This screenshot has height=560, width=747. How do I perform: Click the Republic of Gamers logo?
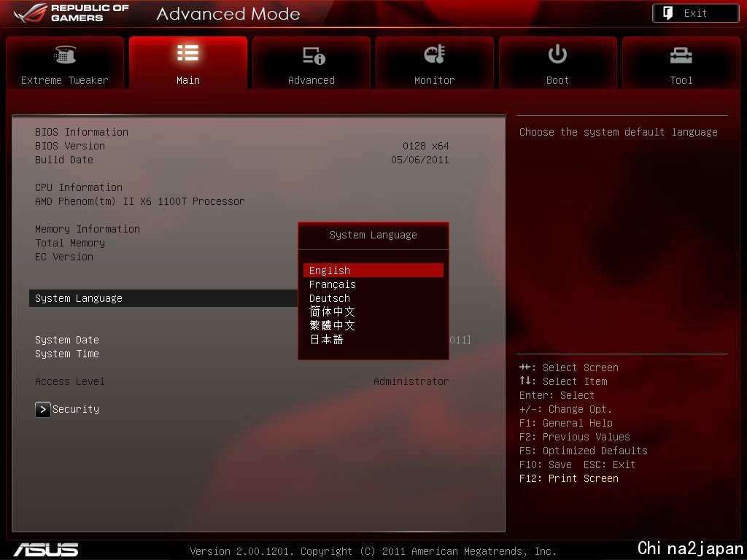click(71, 13)
